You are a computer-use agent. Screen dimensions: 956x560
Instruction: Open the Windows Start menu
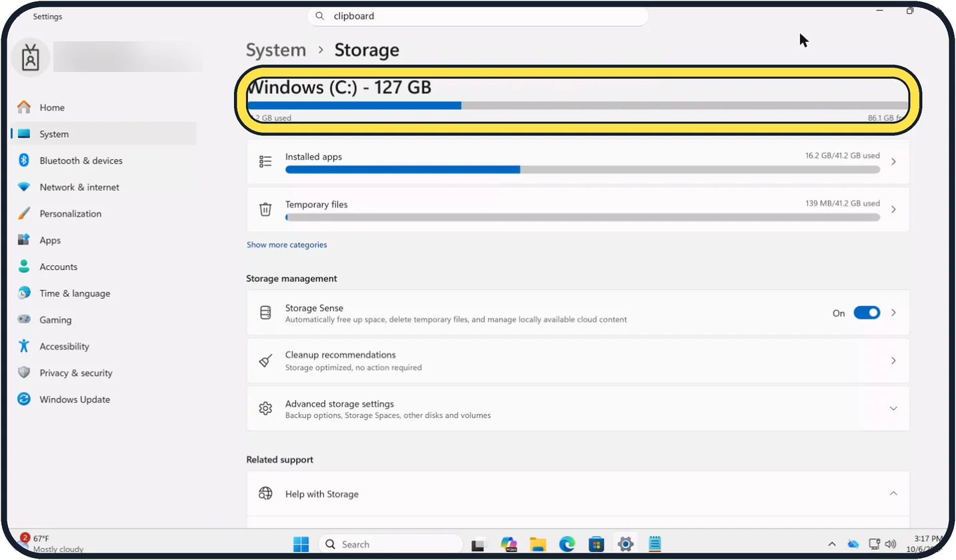pos(301,544)
